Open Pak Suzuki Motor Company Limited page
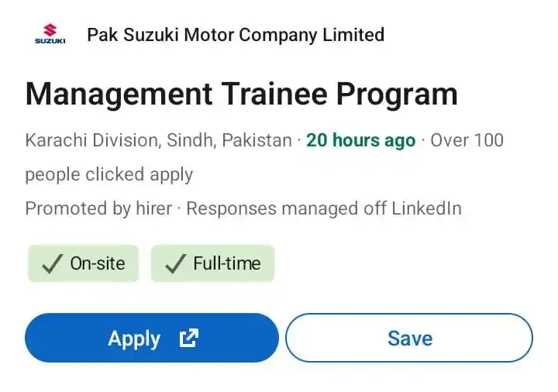The image size is (558, 392). (236, 35)
